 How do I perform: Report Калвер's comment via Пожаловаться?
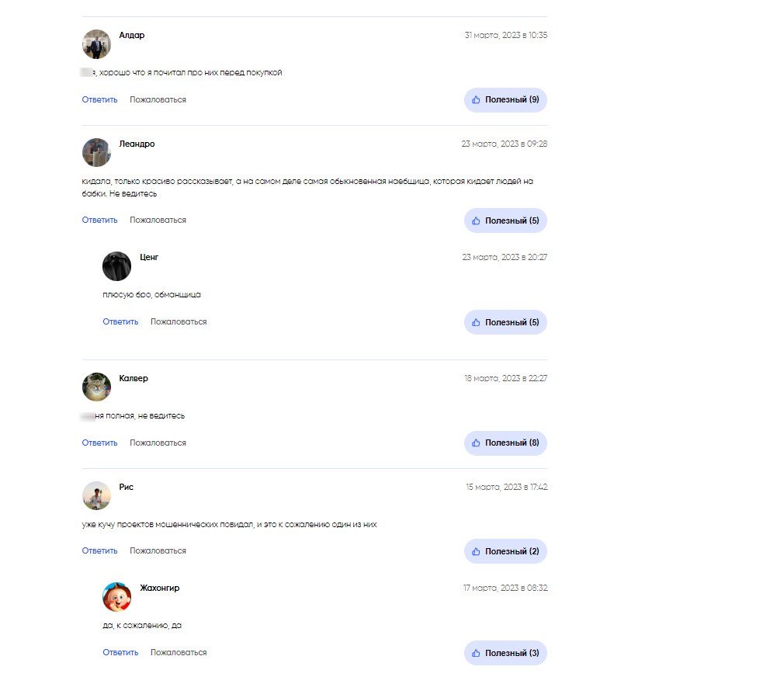158,443
